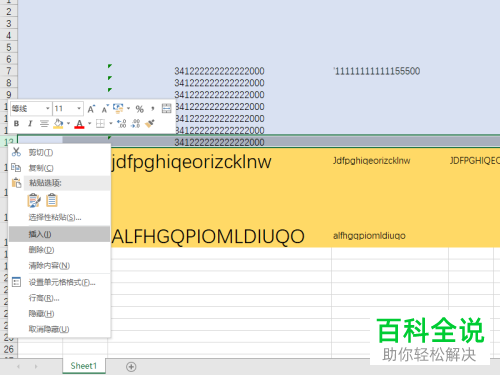Click paste option with brush icon
Viewport: 500px width, 375px height.
[34, 201]
